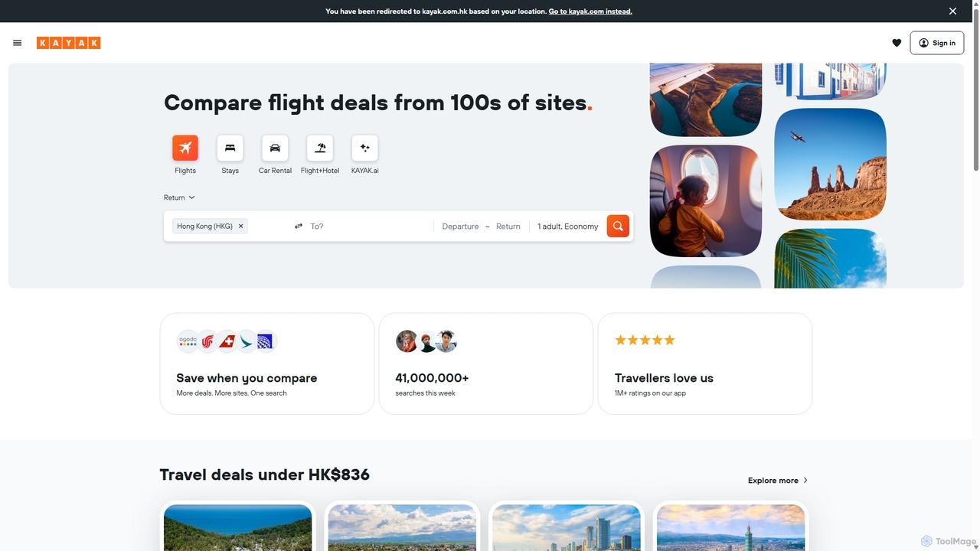Image resolution: width=980 pixels, height=551 pixels.
Task: Click the orange search button
Action: (618, 227)
